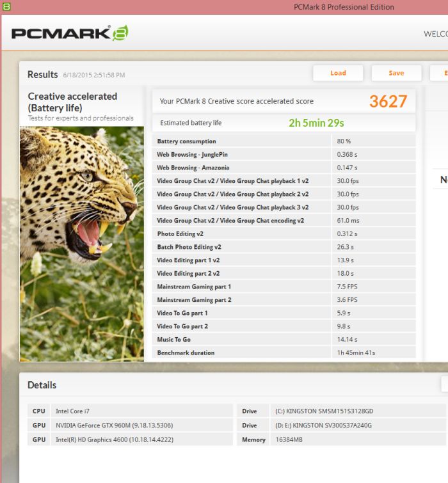Select Video To Go part 1 row
This screenshot has width=448, height=483.
click(x=284, y=313)
